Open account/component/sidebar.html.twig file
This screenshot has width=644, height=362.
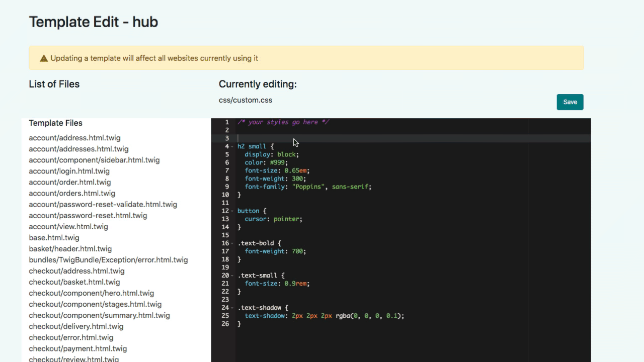(94, 160)
